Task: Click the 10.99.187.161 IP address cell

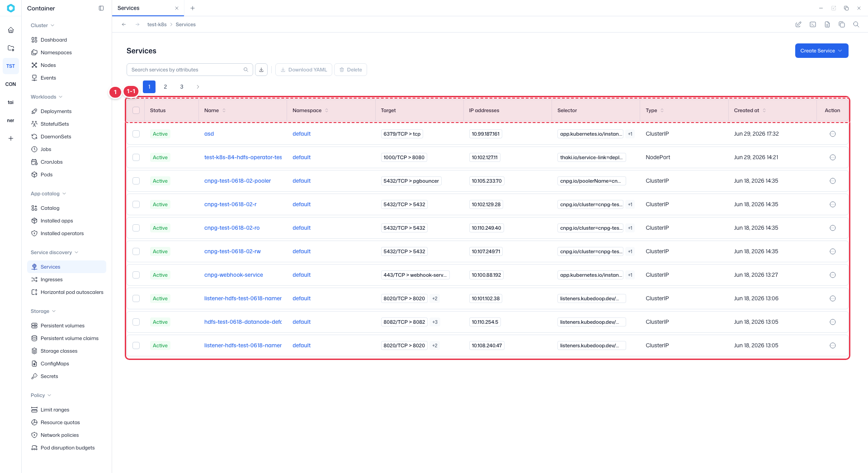Action: coord(486,134)
